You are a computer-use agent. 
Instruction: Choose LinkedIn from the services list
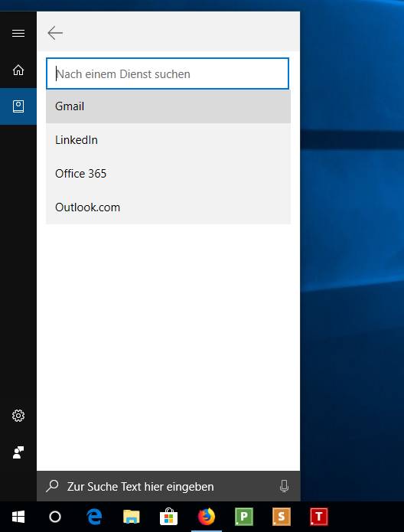(168, 140)
